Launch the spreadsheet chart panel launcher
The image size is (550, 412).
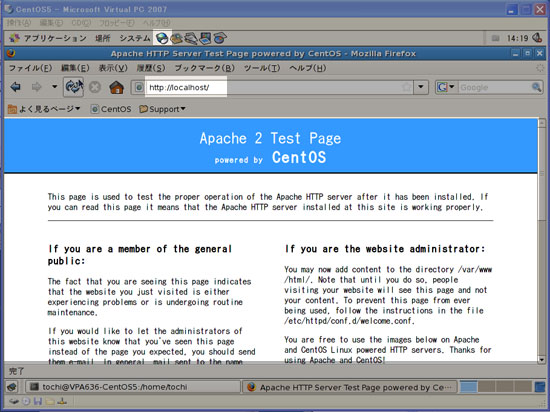pos(220,38)
